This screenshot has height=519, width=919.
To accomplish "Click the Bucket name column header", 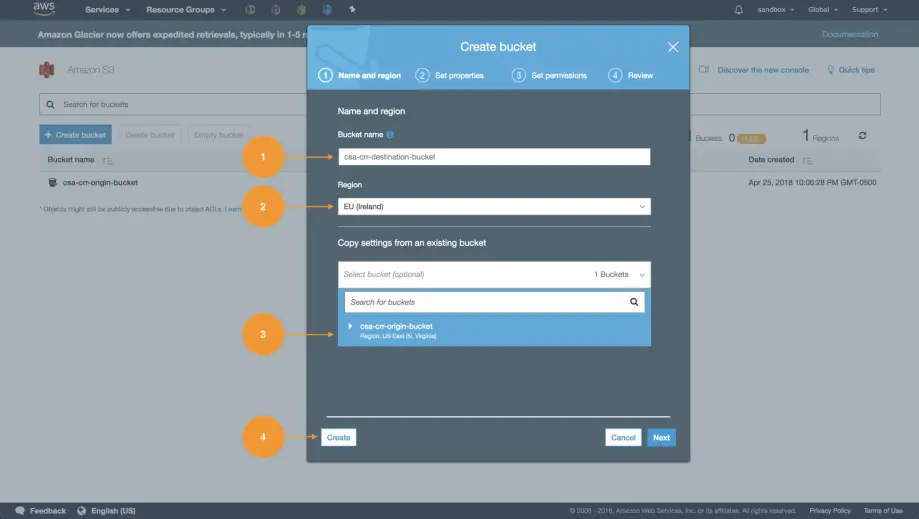I will click(x=71, y=160).
